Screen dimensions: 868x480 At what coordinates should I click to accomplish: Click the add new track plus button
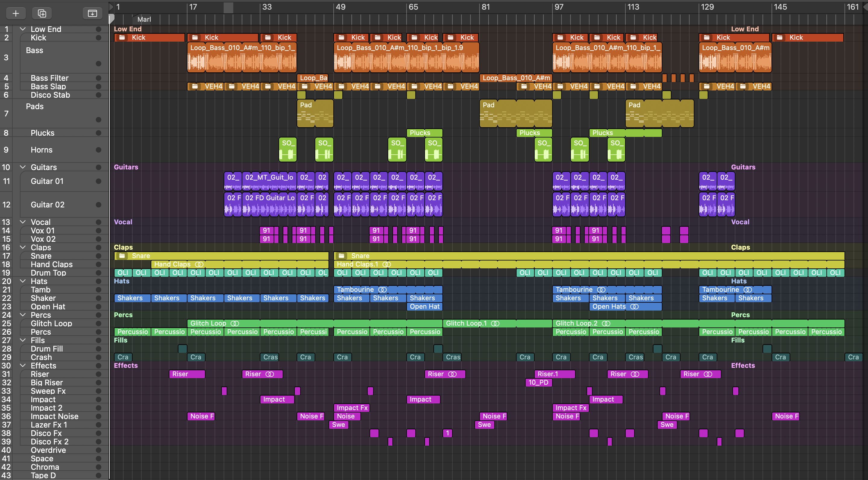(x=15, y=13)
